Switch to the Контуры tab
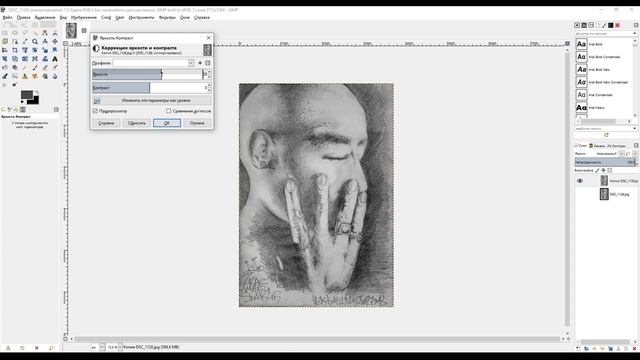Screen dimensions: 640x360 616,146
